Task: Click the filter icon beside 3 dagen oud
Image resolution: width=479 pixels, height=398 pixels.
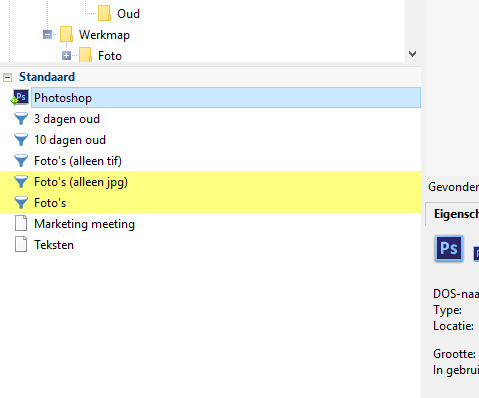Action: tap(21, 119)
